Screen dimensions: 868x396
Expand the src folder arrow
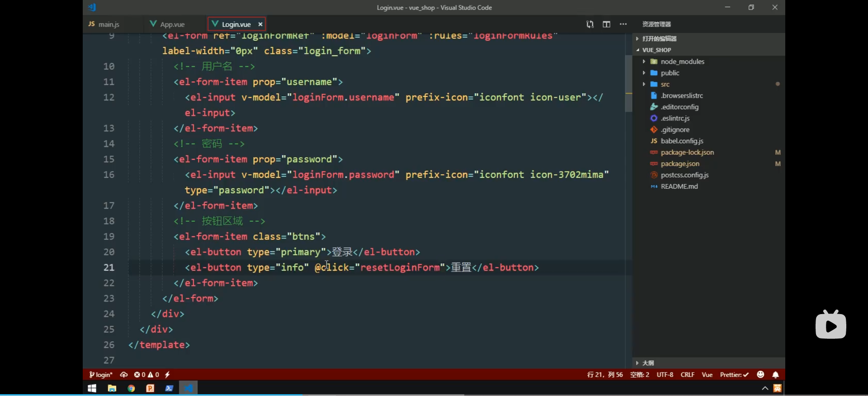coord(644,84)
